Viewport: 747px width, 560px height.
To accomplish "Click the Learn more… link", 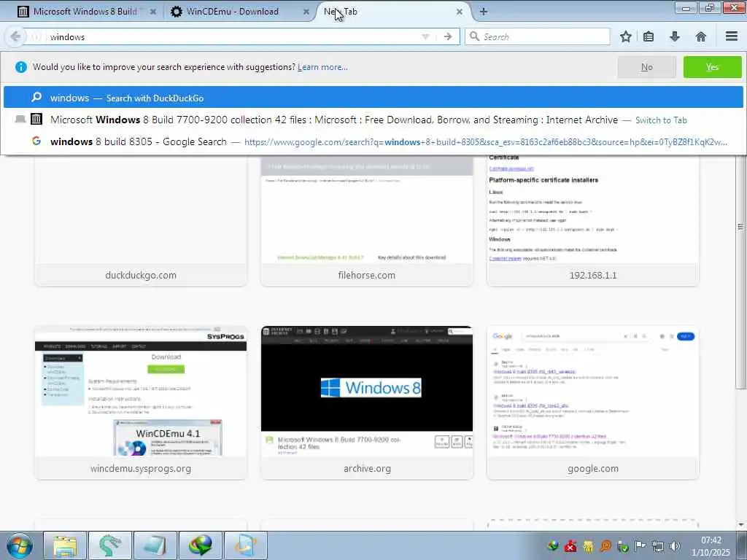I will [x=322, y=67].
